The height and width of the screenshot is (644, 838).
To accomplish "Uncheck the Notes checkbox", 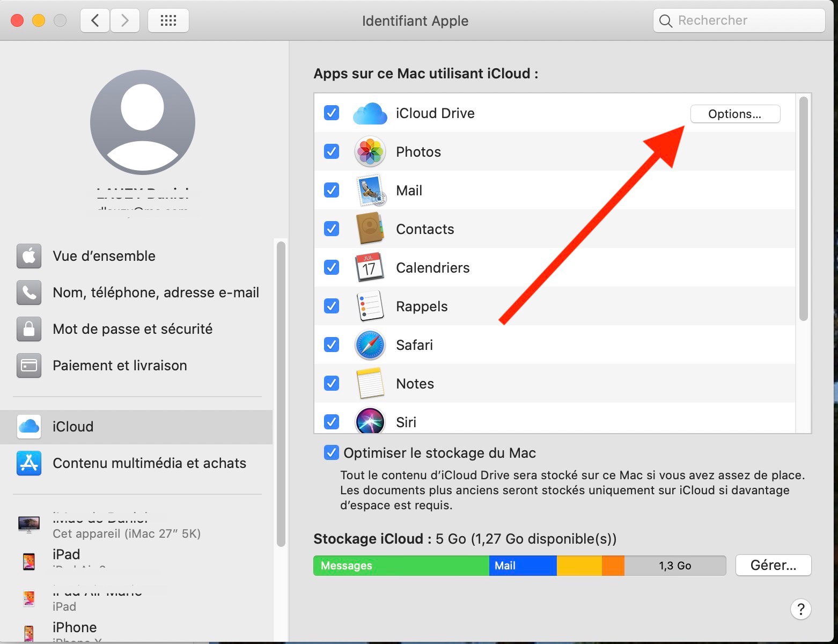I will pos(332,383).
